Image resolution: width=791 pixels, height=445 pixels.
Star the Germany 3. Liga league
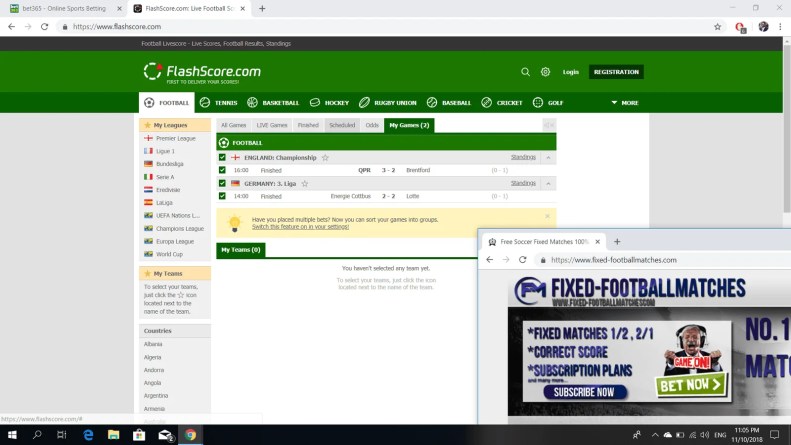305,184
